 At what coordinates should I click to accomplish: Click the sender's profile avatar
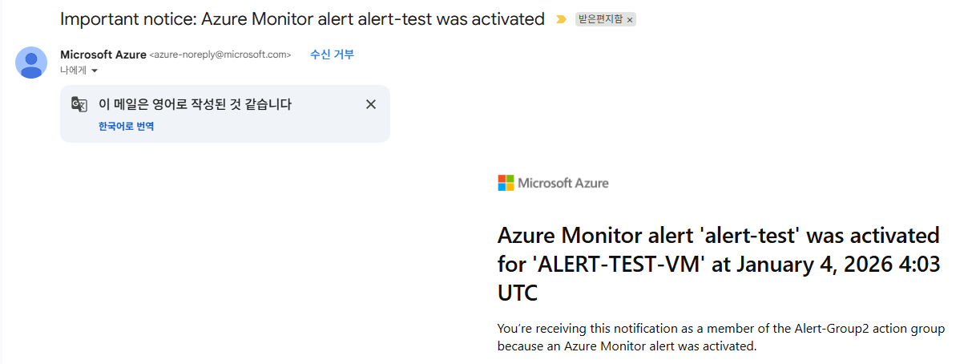(x=31, y=63)
